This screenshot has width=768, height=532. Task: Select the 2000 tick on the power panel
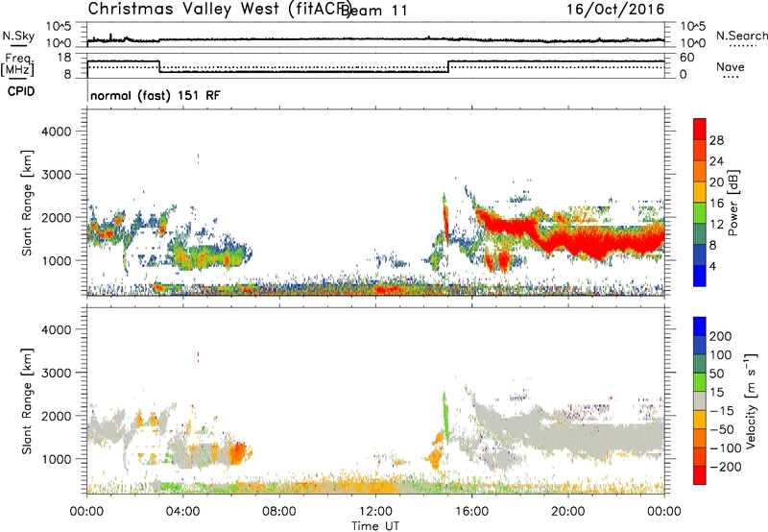tap(57, 217)
